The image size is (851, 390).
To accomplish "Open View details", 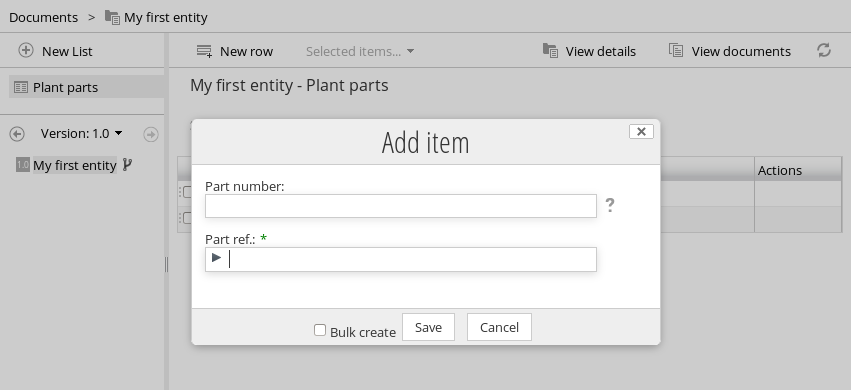I will coord(600,51).
